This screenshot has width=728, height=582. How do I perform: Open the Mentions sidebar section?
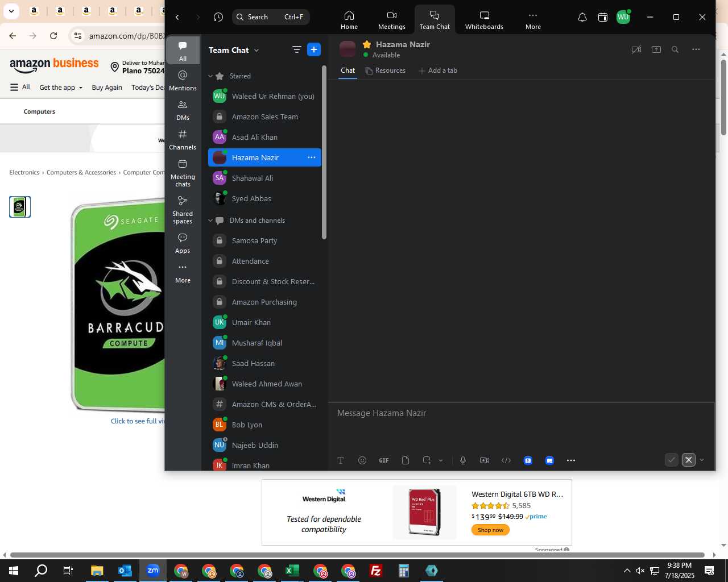pos(183,80)
